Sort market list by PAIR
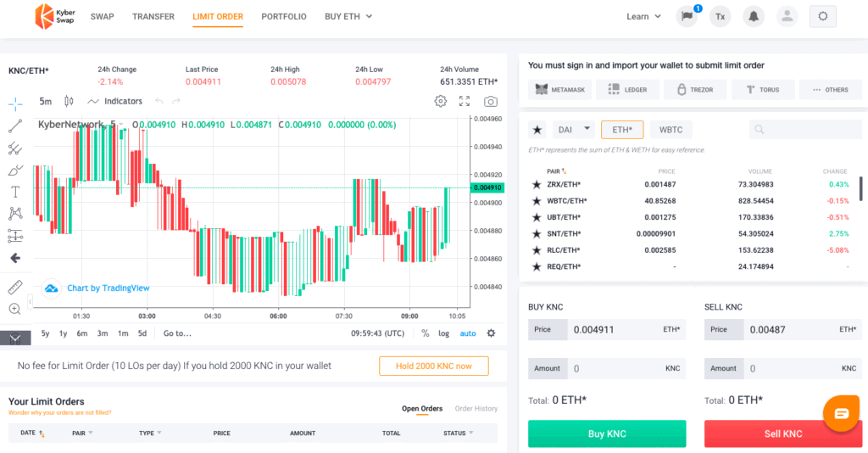 point(556,171)
